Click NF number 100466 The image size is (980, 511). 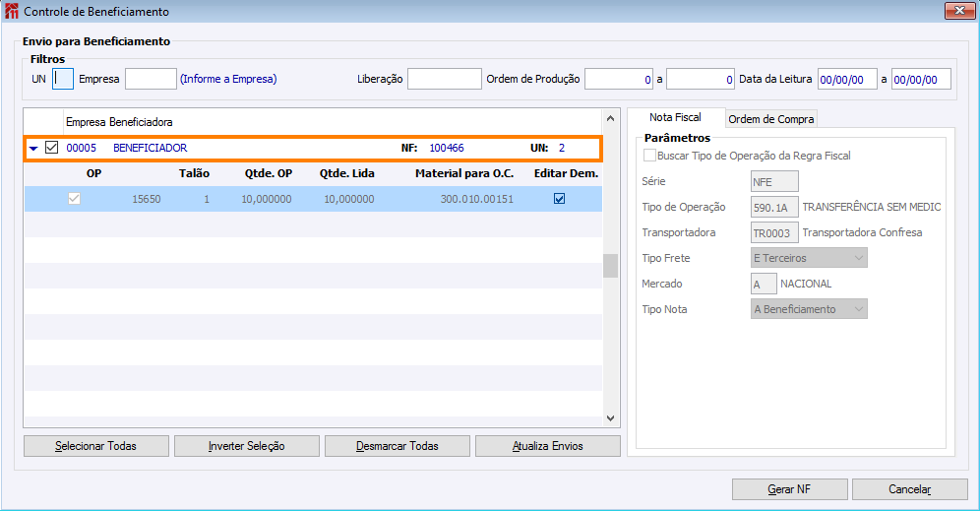click(x=447, y=148)
